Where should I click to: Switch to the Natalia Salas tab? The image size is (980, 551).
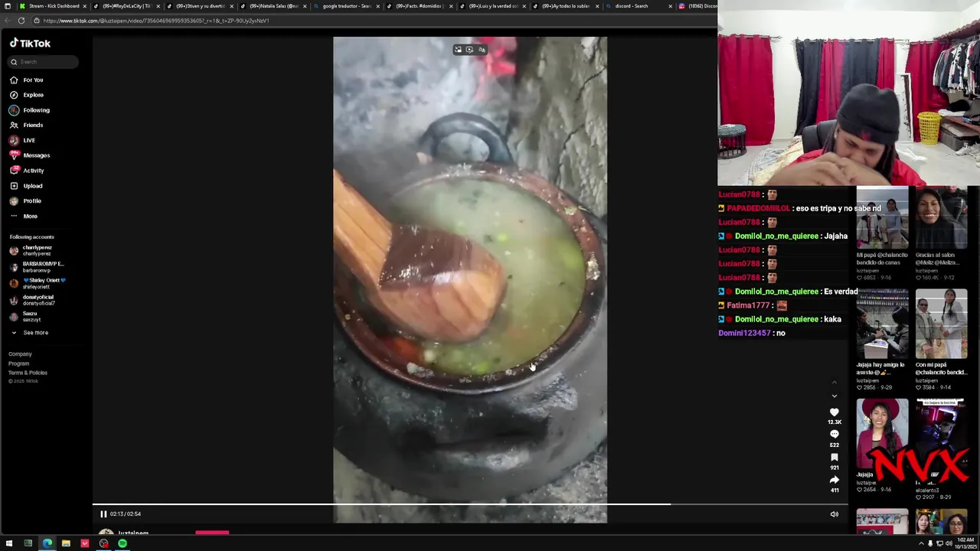[273, 6]
